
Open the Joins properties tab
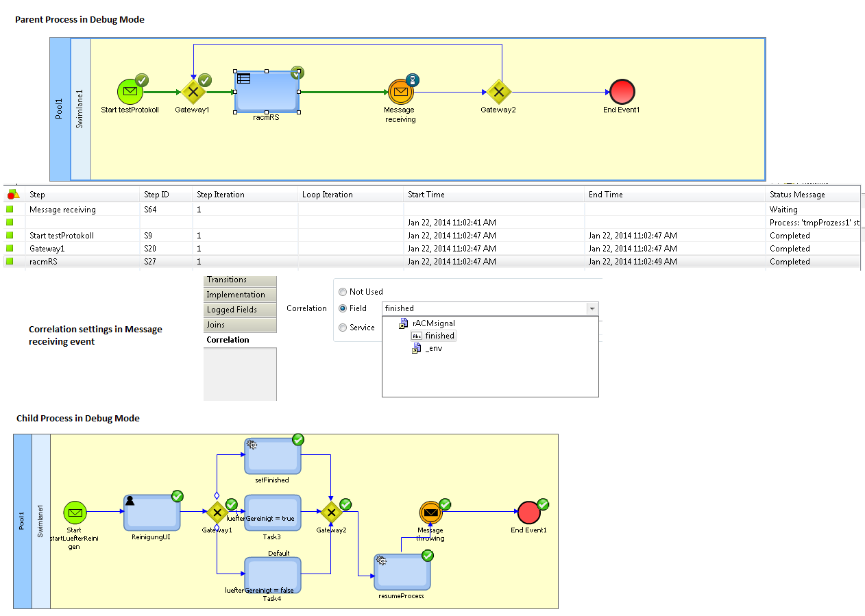[240, 325]
